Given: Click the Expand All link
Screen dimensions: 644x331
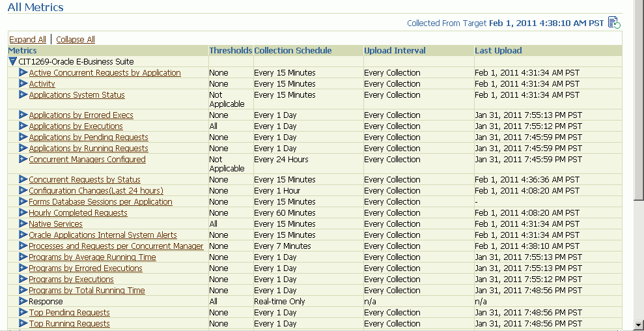Looking at the screenshot, I should (x=27, y=40).
